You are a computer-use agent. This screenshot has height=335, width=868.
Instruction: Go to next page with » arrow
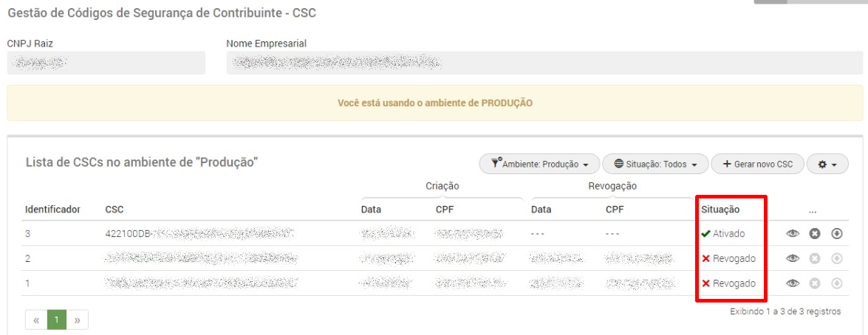coord(77,320)
